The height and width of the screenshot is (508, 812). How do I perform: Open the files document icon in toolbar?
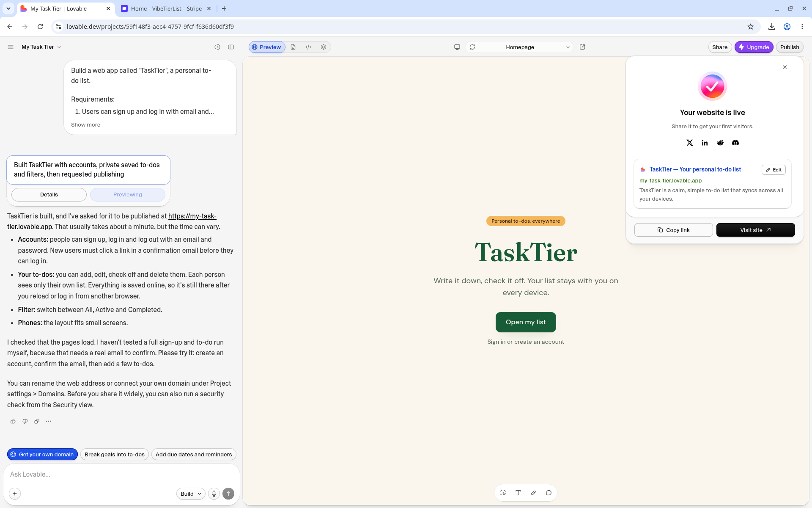pos(293,47)
